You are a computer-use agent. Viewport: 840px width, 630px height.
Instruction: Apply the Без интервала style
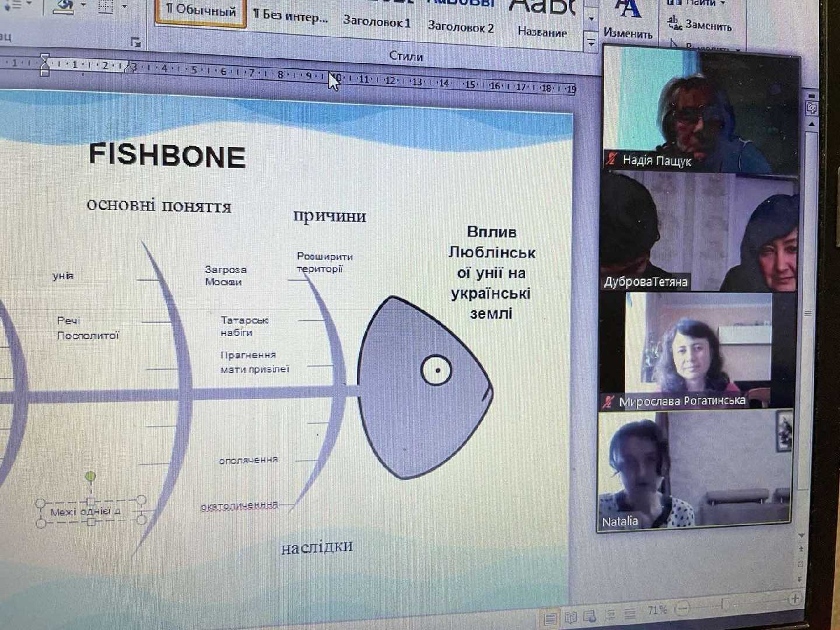click(290, 16)
